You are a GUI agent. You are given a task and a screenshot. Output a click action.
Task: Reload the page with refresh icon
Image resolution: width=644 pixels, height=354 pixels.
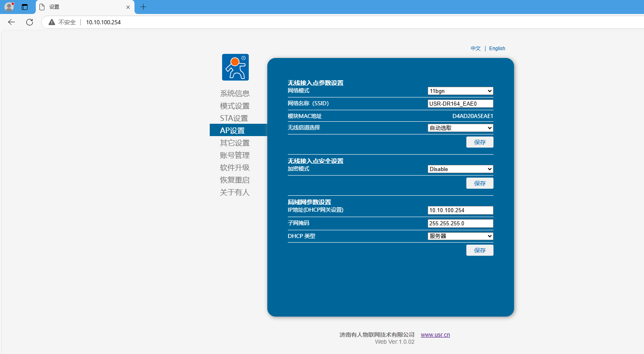(x=30, y=22)
